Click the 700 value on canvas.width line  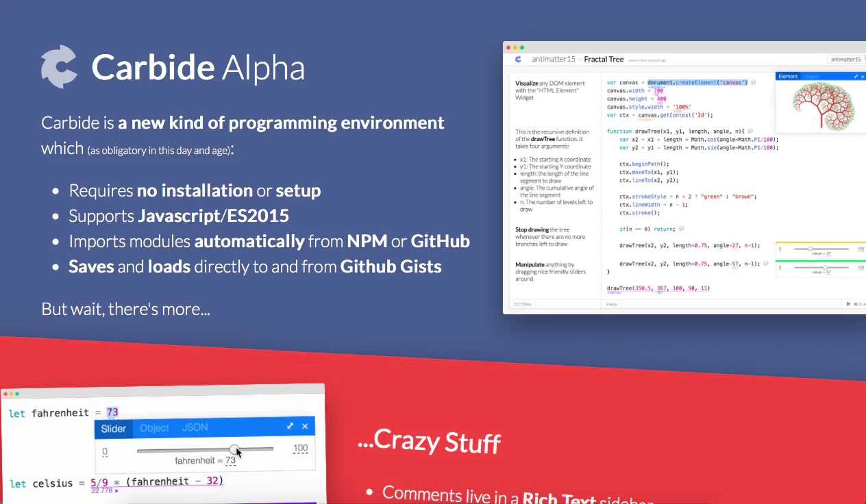click(x=658, y=90)
